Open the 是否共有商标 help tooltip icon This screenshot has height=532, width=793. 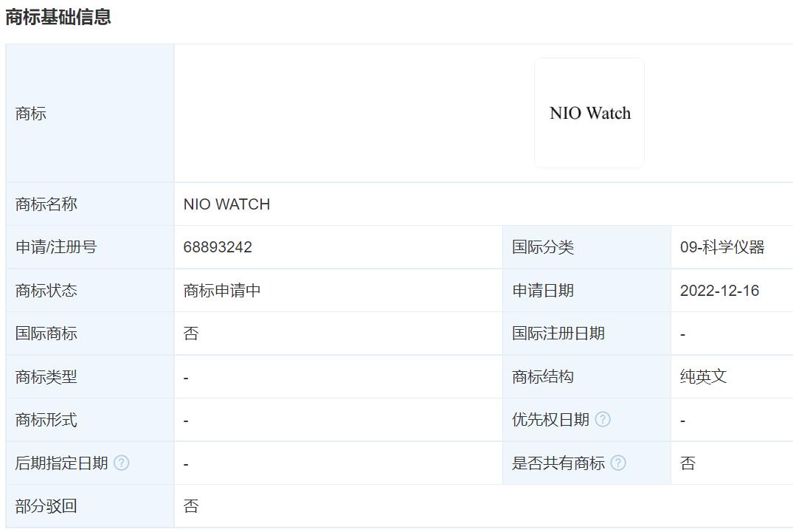pyautogui.click(x=620, y=463)
